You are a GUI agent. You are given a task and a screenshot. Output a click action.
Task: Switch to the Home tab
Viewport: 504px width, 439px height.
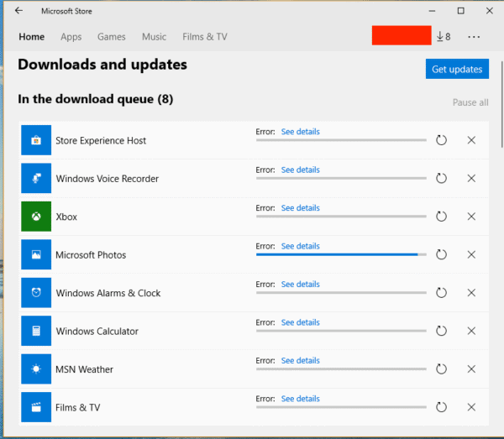32,37
